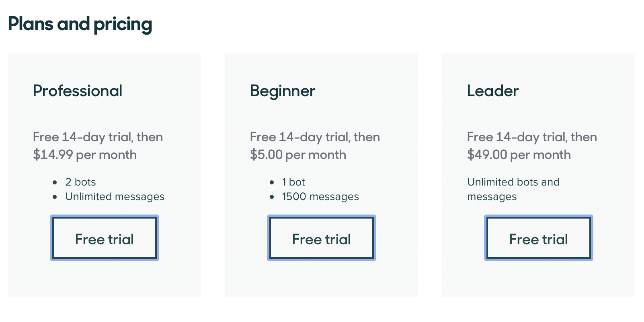Click the '2 bots' feature item
The image size is (644, 322).
click(81, 182)
